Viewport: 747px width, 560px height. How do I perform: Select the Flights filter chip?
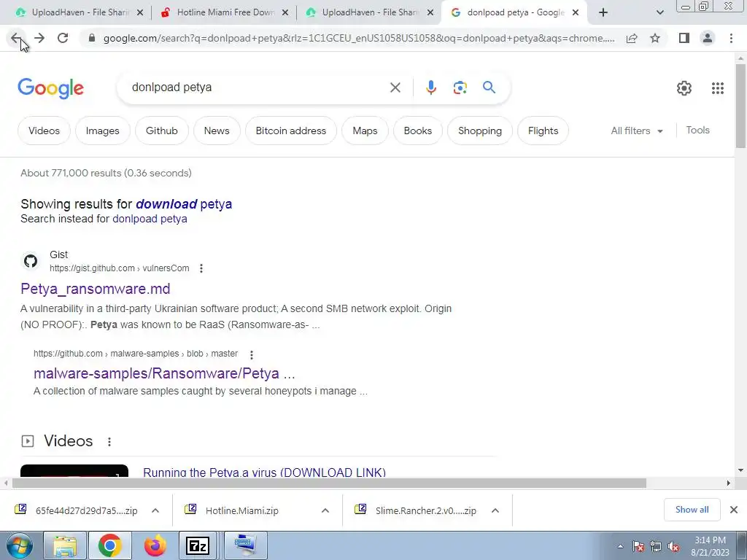[x=543, y=131]
